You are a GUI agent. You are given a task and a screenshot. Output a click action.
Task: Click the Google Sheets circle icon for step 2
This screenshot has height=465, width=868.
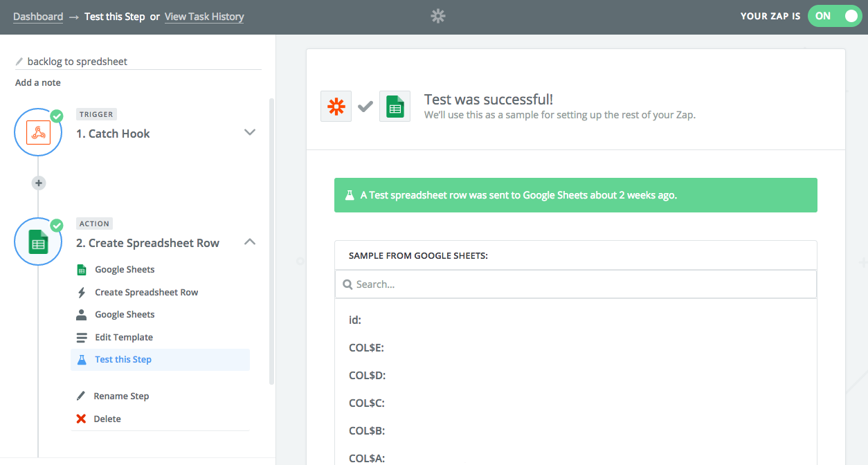pos(38,241)
